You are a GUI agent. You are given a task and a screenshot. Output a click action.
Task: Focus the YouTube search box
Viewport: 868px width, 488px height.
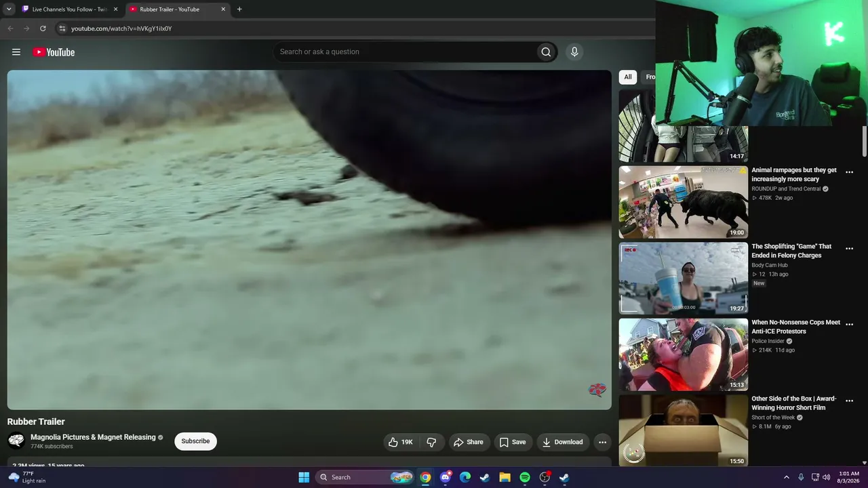[404, 52]
